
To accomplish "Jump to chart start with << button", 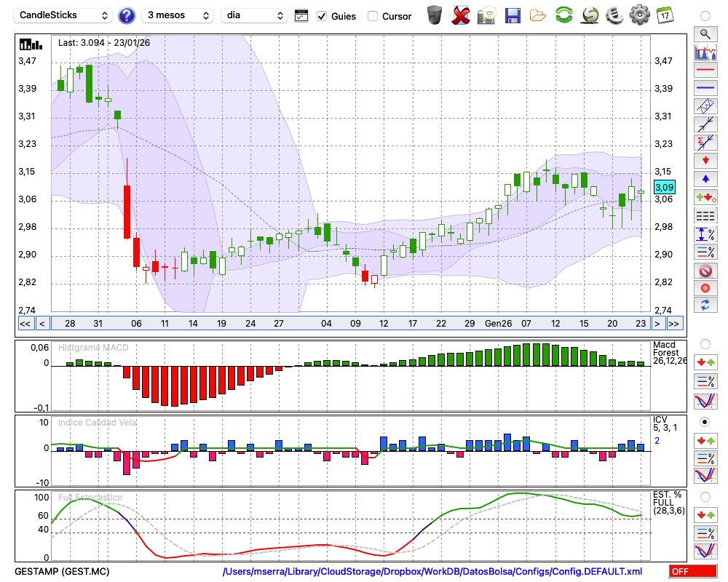I will coord(25,324).
